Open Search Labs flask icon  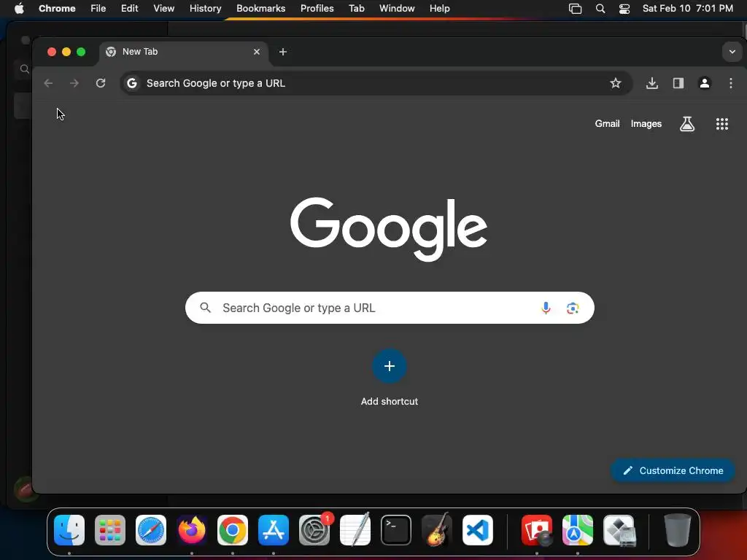(x=687, y=124)
